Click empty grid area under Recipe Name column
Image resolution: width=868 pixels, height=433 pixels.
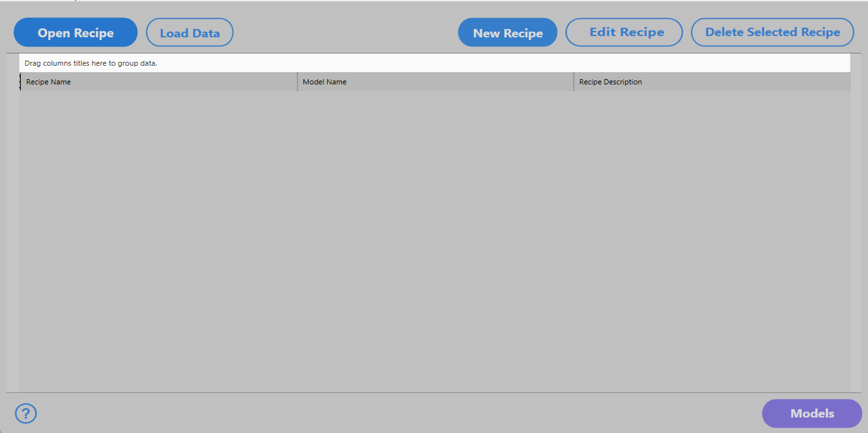[158, 238]
